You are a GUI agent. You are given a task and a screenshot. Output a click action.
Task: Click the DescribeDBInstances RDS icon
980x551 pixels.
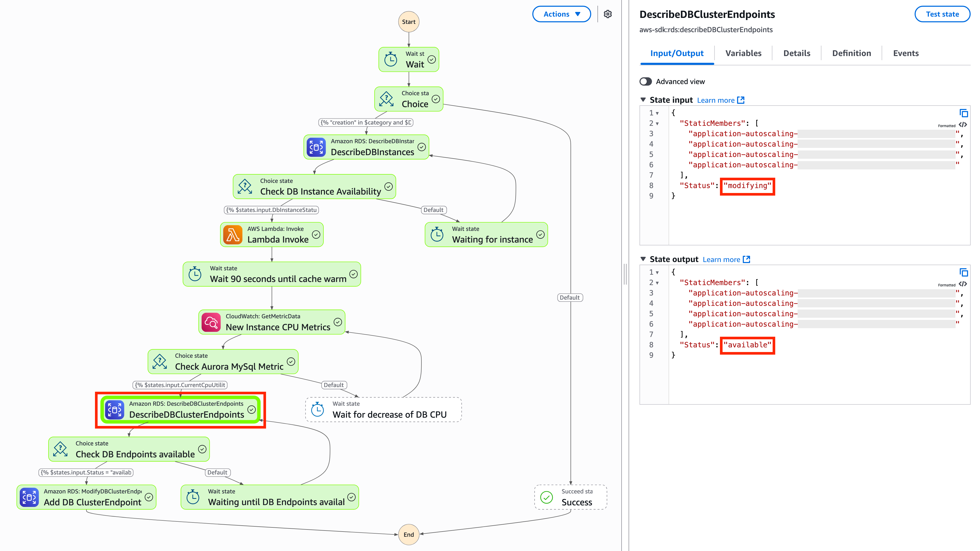(316, 147)
